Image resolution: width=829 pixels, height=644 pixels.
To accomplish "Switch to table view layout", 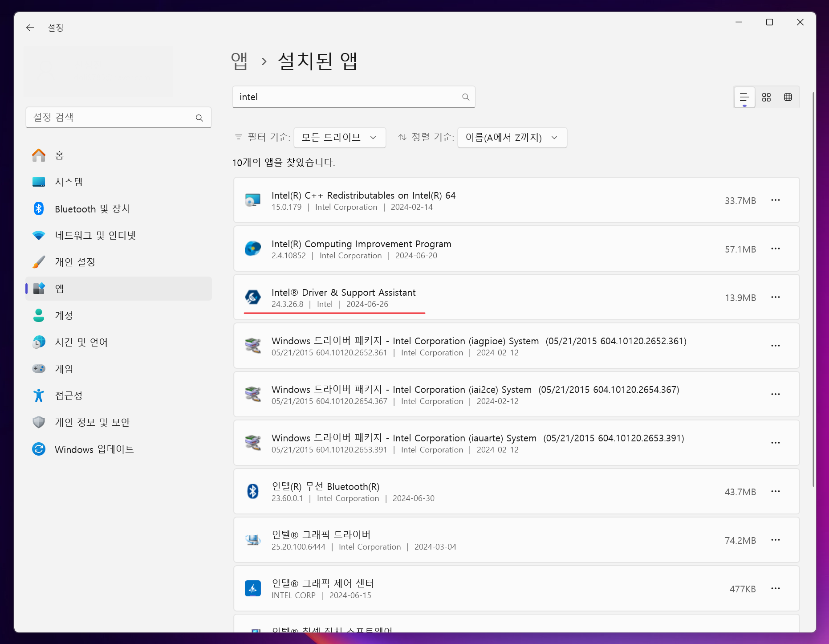I will (x=788, y=97).
